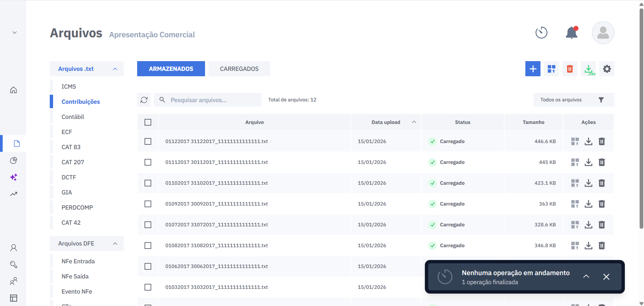
Task: Click the blue add file plus button
Action: 533,69
